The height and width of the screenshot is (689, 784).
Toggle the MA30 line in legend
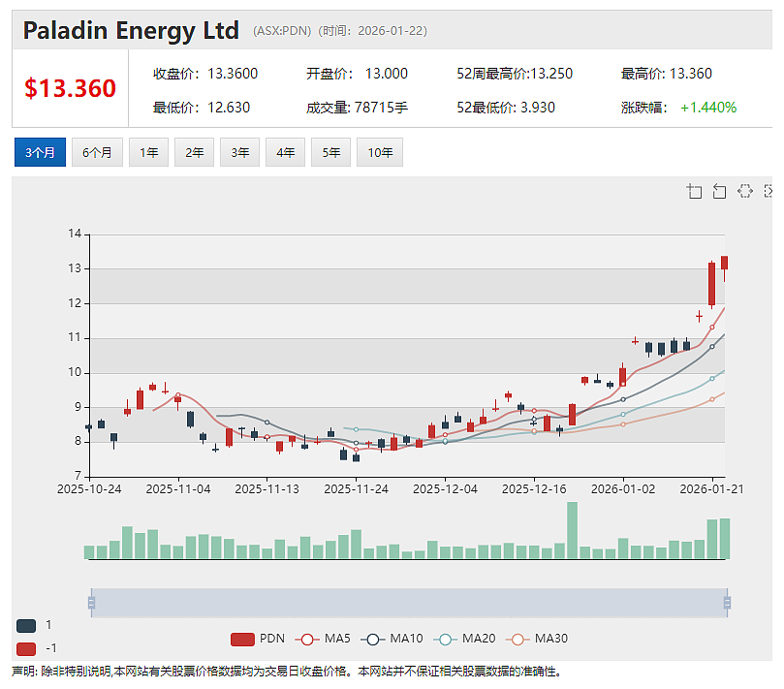point(537,639)
